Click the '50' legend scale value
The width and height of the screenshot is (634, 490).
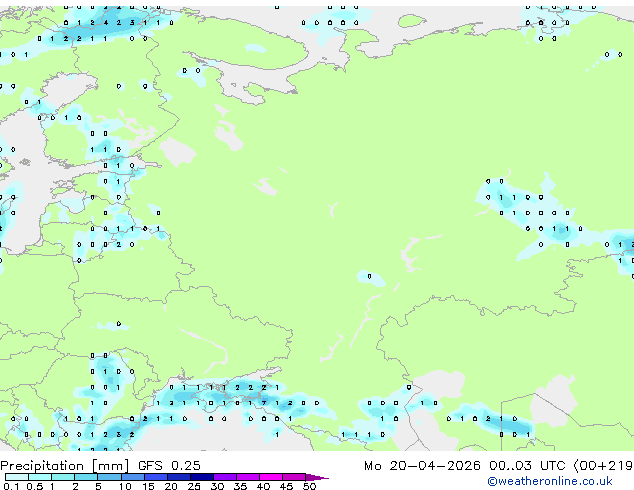309,486
